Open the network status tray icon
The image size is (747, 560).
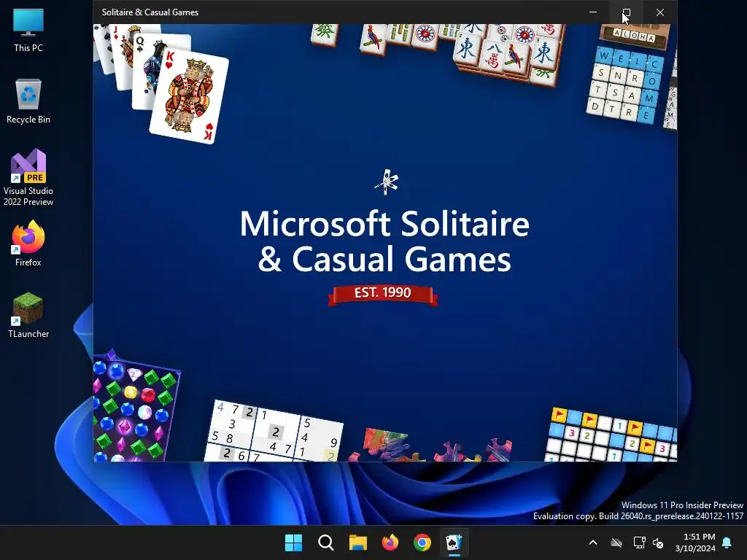click(639, 542)
